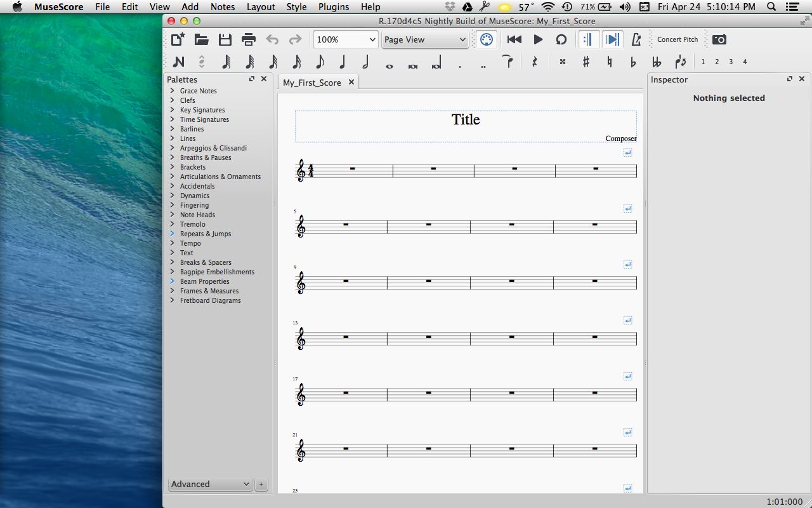812x508 pixels.
Task: Close the Inspector panel
Action: 802,79
